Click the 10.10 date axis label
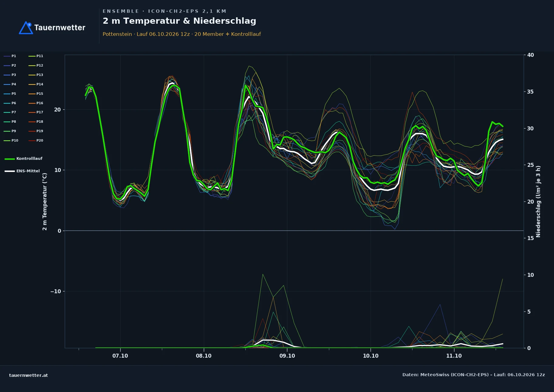This screenshot has height=392, width=554. click(371, 356)
